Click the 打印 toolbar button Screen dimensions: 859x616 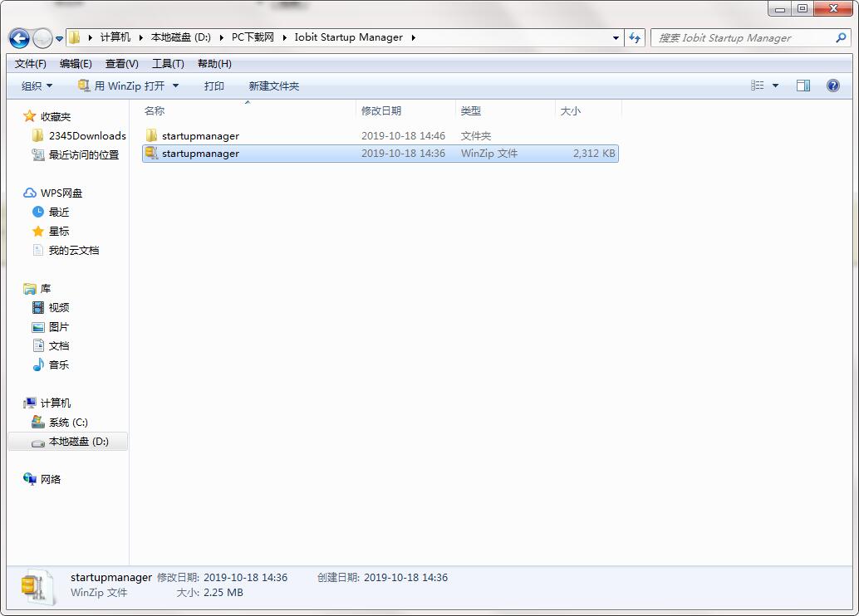click(214, 86)
